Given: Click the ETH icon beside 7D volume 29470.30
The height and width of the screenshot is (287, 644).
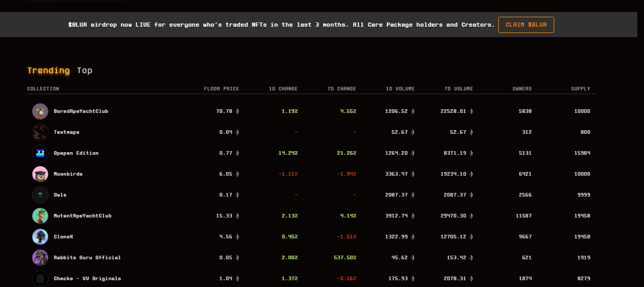Looking at the screenshot, I should pyautogui.click(x=471, y=216).
